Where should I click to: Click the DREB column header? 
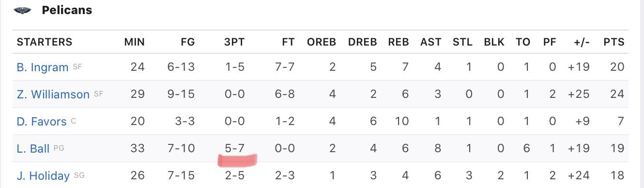[x=362, y=42]
